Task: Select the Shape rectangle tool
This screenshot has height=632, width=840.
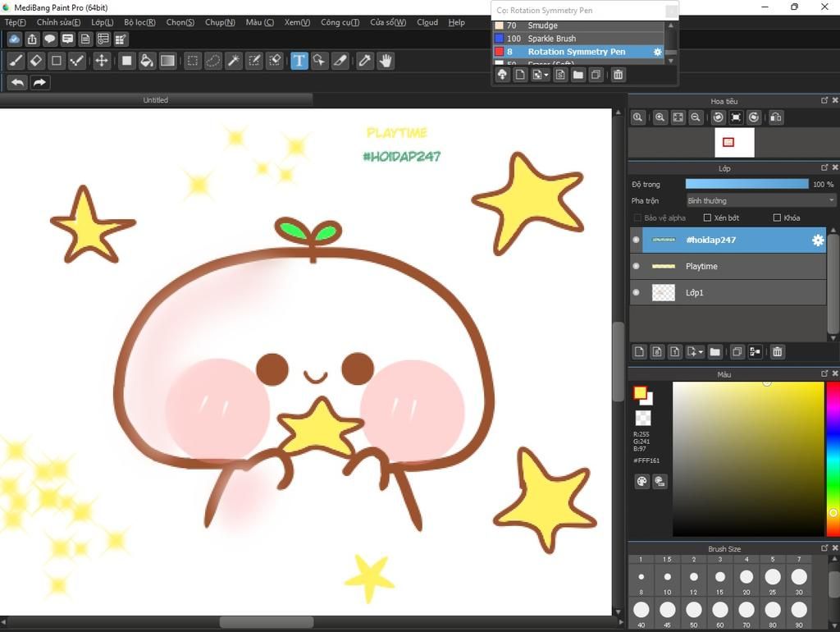Action: pyautogui.click(x=57, y=61)
